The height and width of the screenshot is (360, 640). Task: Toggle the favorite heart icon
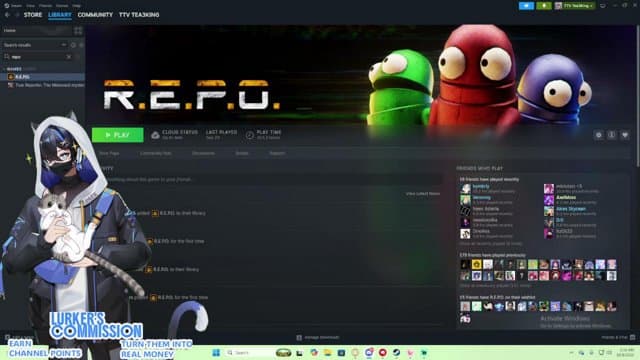click(624, 135)
